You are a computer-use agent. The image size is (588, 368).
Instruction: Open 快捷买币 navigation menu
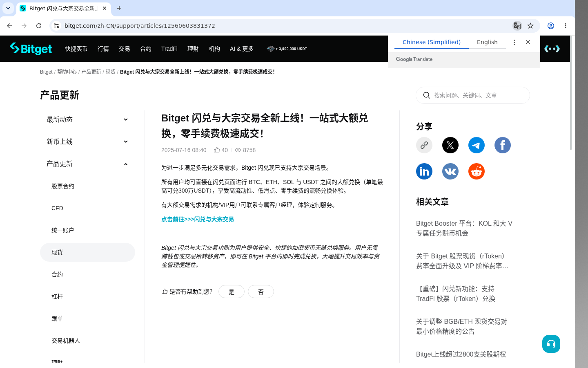click(x=76, y=49)
